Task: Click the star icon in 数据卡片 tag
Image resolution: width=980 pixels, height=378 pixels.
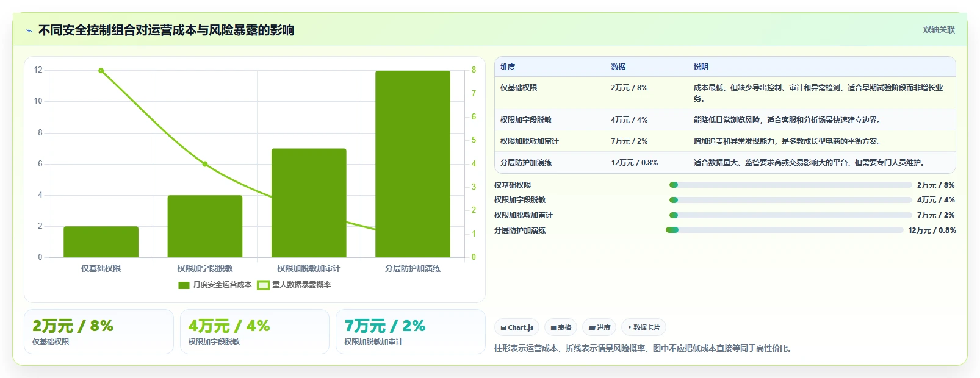Action: pos(630,327)
